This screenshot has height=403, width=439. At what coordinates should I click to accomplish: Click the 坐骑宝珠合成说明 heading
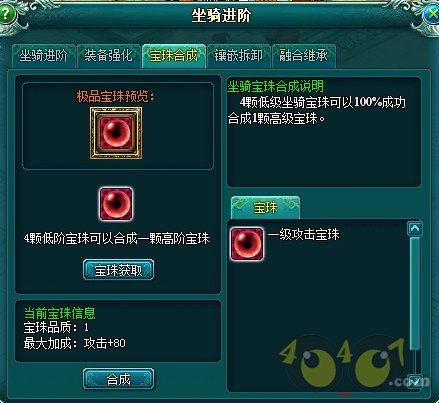point(275,86)
